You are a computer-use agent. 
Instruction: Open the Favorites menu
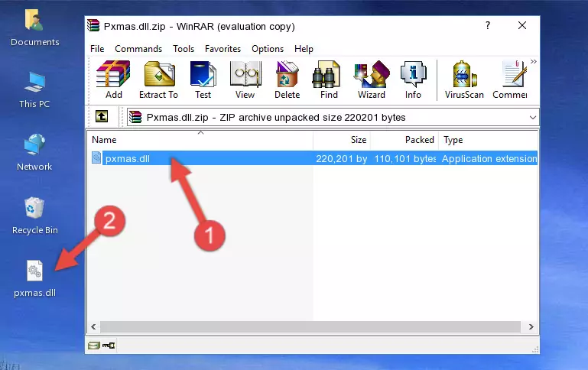(223, 49)
